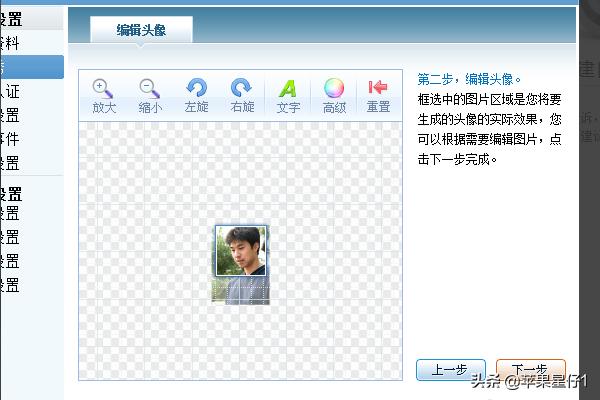Click the top bold 设置 sidebar heading

click(x=12, y=19)
